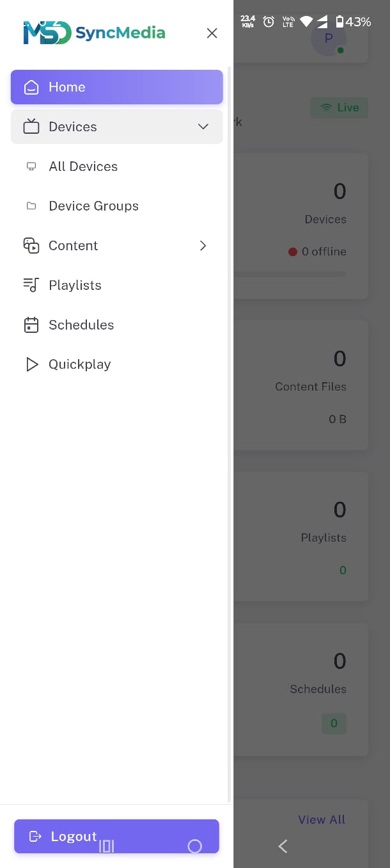Select the Content media icon
The width and height of the screenshot is (390, 868).
coord(31,246)
